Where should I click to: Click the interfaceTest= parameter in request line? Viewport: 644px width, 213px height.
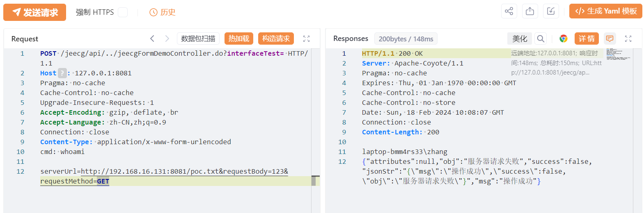coord(256,53)
